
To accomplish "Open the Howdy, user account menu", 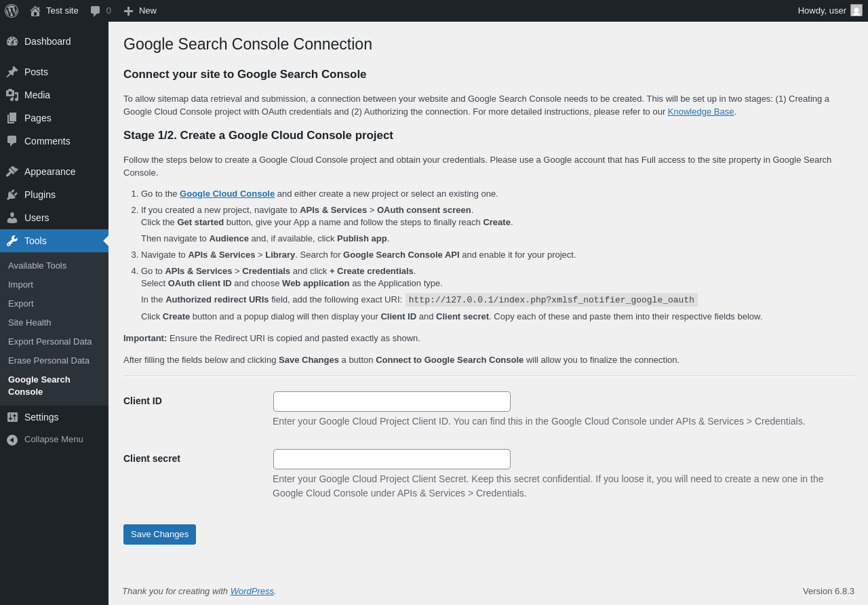I will pos(822,11).
